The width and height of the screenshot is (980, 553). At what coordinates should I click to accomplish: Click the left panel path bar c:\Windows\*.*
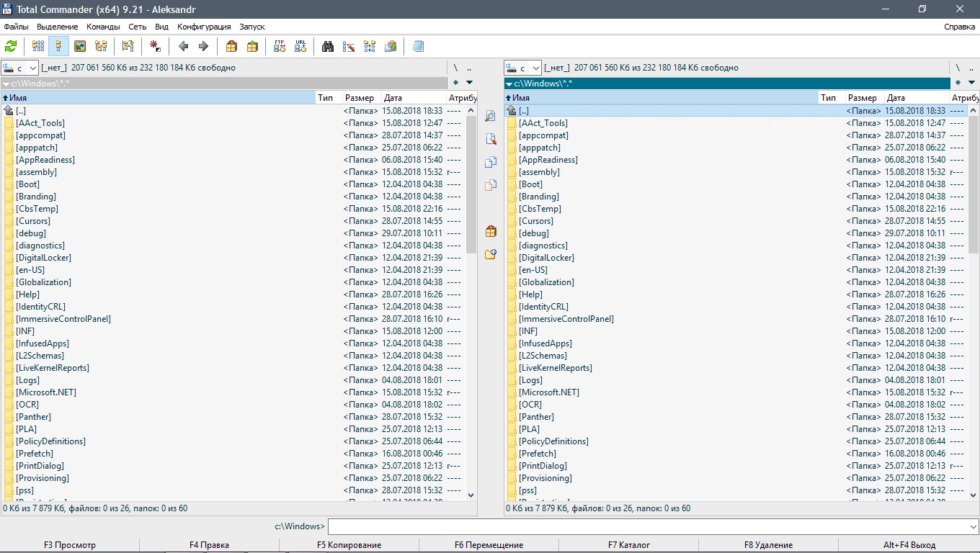pos(224,83)
